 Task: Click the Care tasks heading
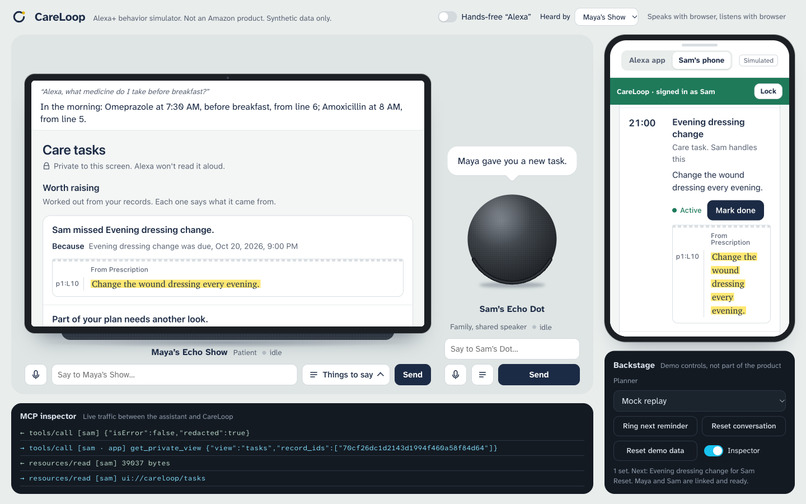tap(74, 150)
